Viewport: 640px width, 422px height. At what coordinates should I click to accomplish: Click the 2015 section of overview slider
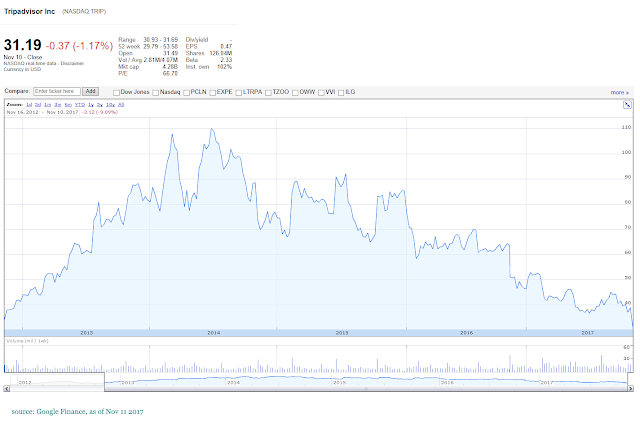(339, 382)
